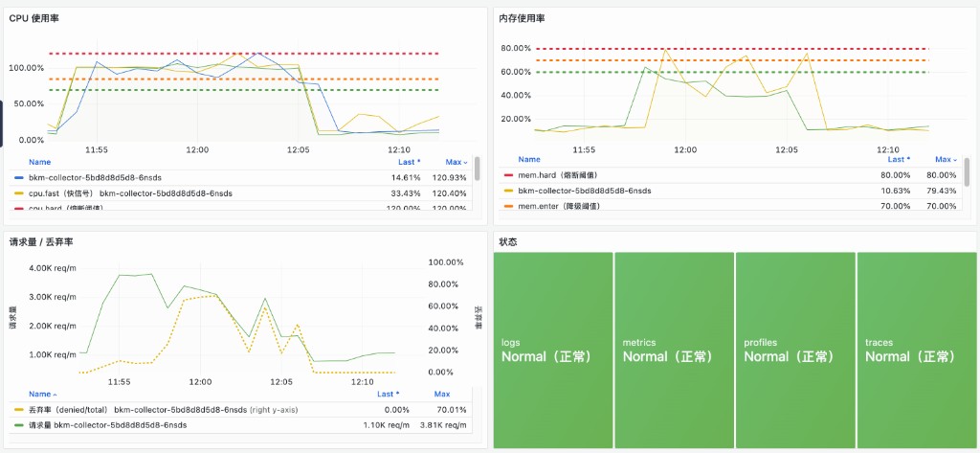The image size is (980, 453).
Task: Click the green 请求量 legend color swatch
Action: (19, 425)
